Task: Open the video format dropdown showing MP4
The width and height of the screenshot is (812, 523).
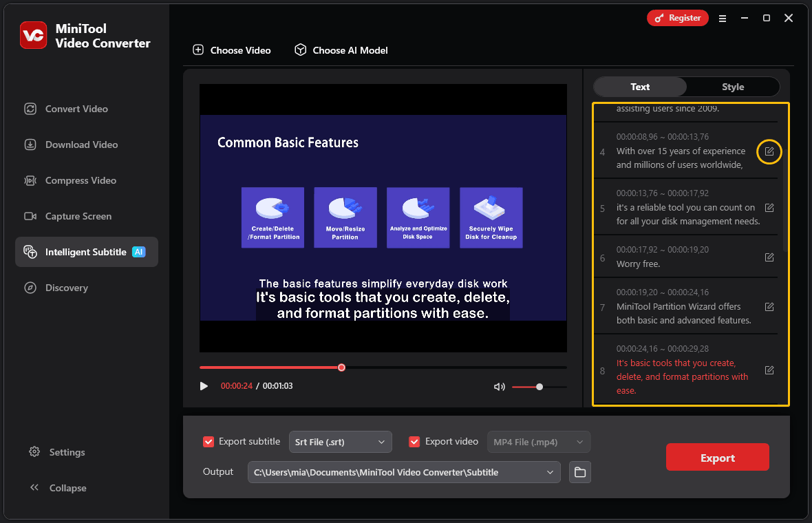Action: coord(538,441)
